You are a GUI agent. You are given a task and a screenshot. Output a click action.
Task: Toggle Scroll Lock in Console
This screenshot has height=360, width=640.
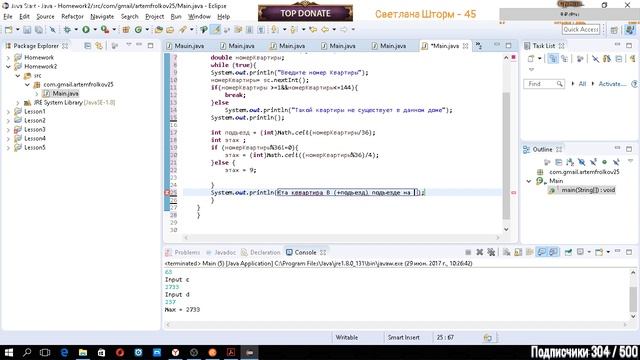[x=518, y=252]
